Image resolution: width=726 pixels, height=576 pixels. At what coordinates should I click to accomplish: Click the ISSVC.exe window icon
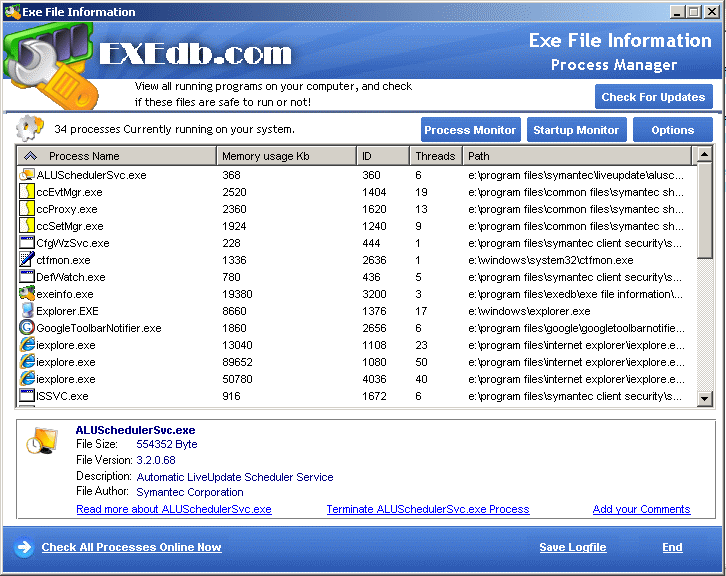click(27, 396)
